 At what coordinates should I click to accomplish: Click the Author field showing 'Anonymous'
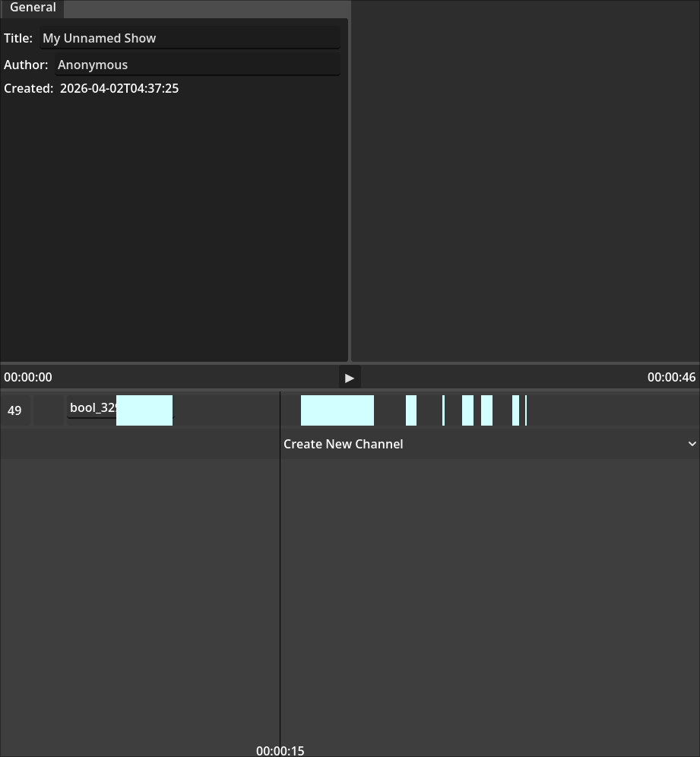[198, 65]
